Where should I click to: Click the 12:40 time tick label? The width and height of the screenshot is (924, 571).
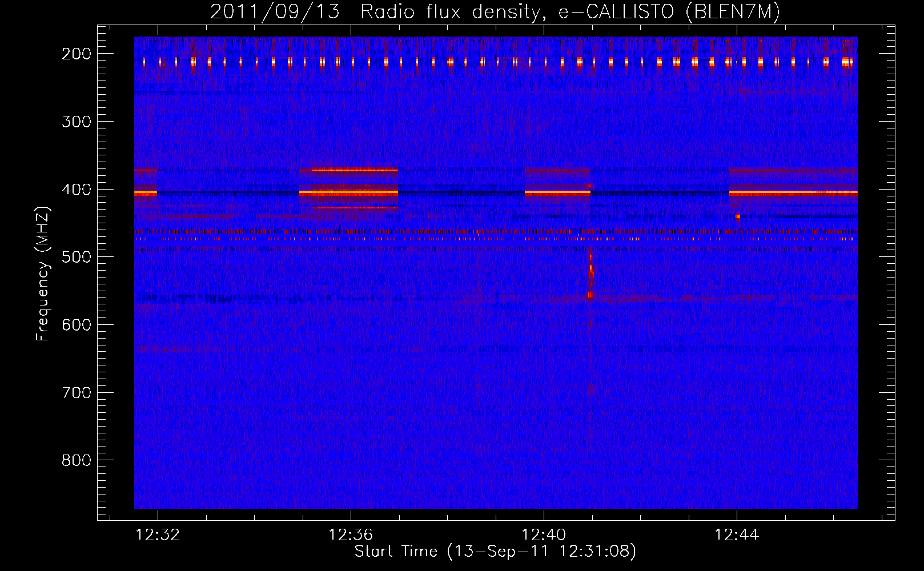pyautogui.click(x=544, y=535)
